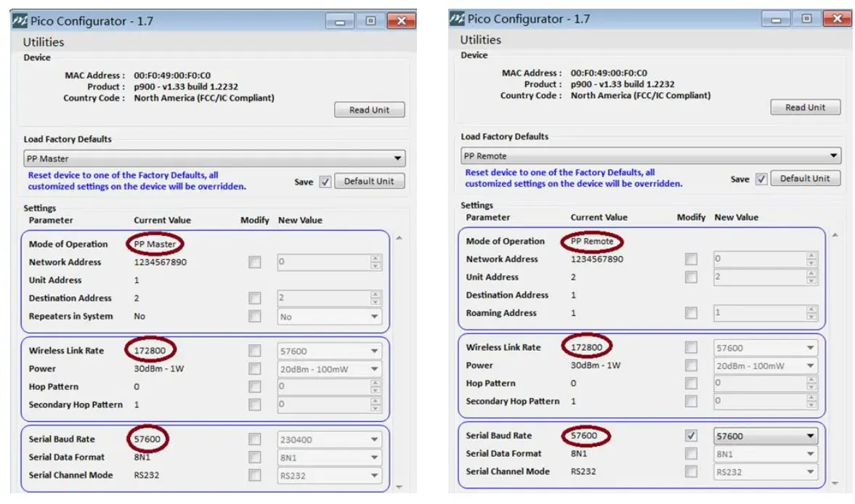
Task: Open the Wireless Link Rate dropdown in the Remote window
Action: click(x=766, y=348)
